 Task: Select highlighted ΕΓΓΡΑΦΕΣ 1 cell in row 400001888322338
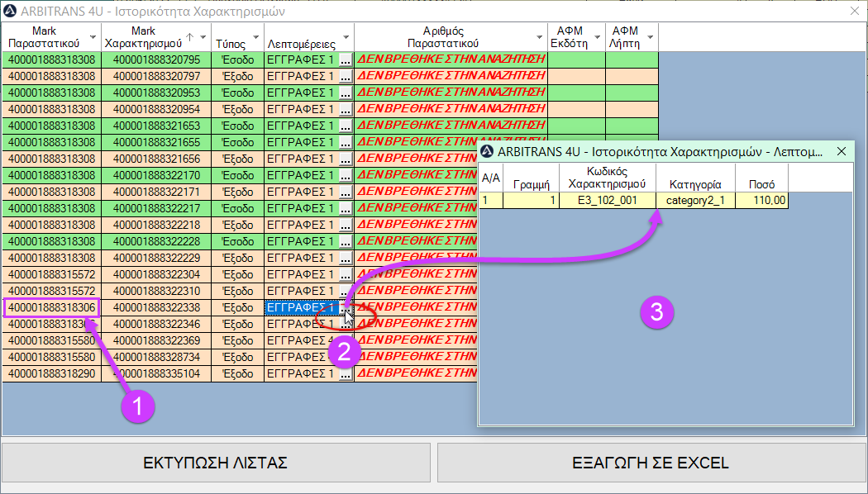(x=302, y=307)
